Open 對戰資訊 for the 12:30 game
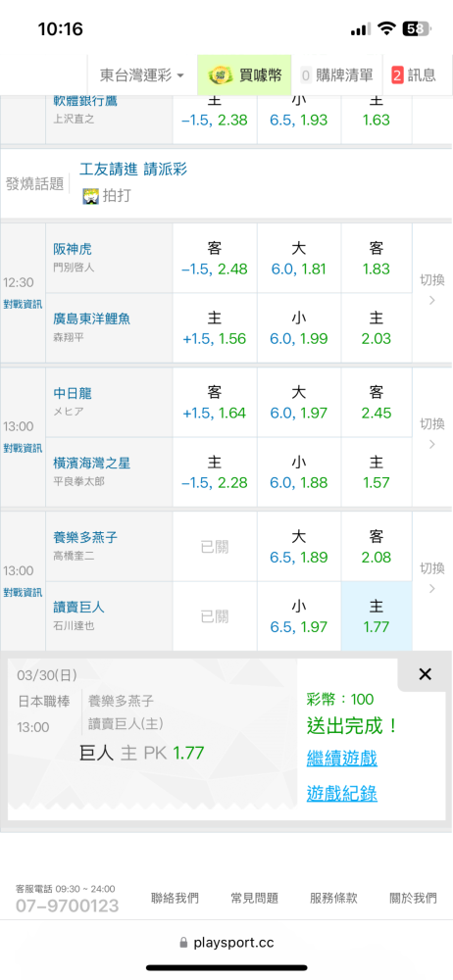453x980 pixels. 23,305
